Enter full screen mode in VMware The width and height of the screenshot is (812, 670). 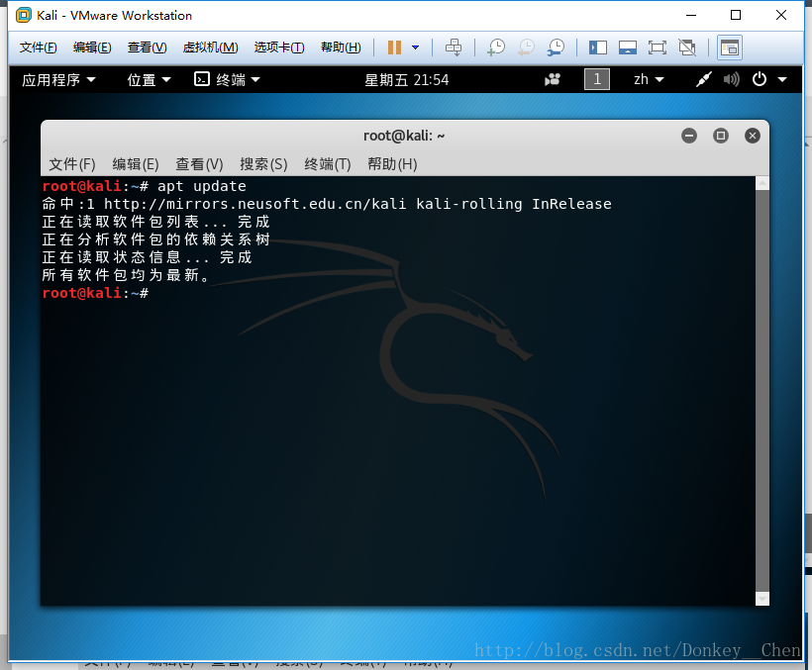(x=658, y=48)
